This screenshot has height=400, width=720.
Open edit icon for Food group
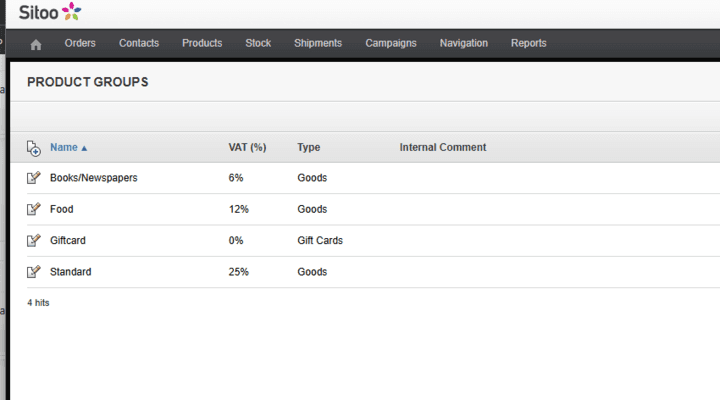tap(34, 210)
